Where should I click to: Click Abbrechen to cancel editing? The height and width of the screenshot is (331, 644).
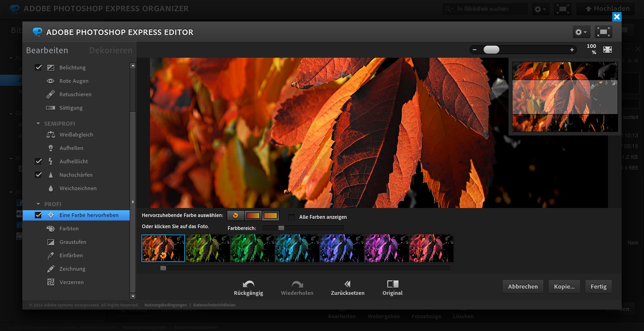click(523, 286)
